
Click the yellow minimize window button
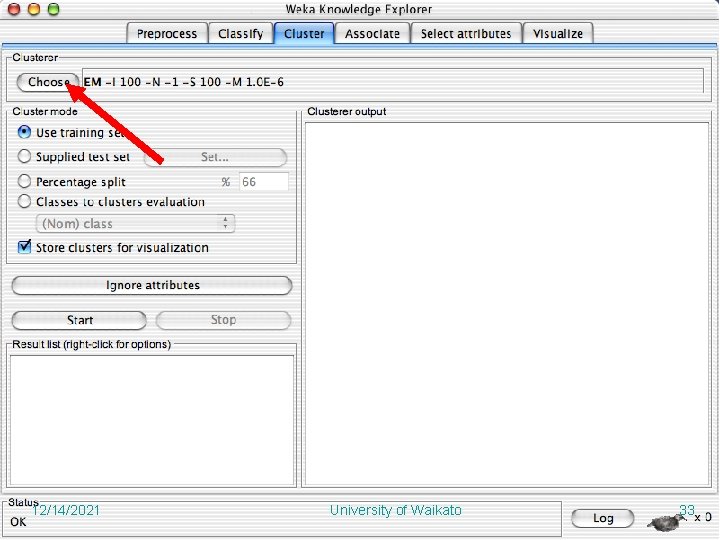pos(34,8)
